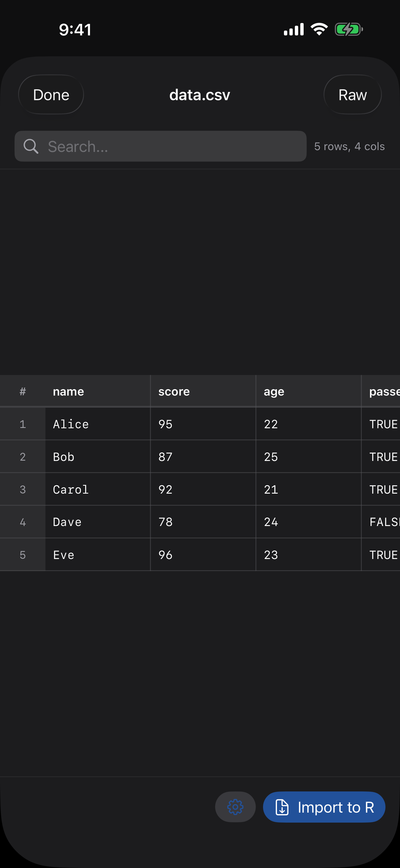Tap row number 5 next to Eve
This screenshot has width=400, height=868.
click(23, 554)
